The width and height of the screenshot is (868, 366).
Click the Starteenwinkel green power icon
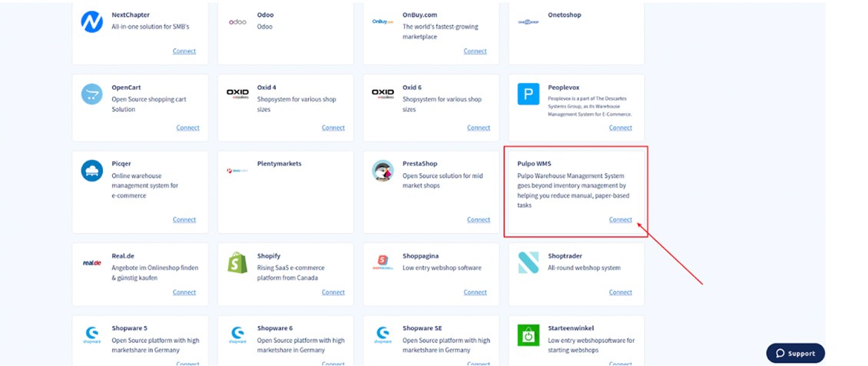(528, 335)
